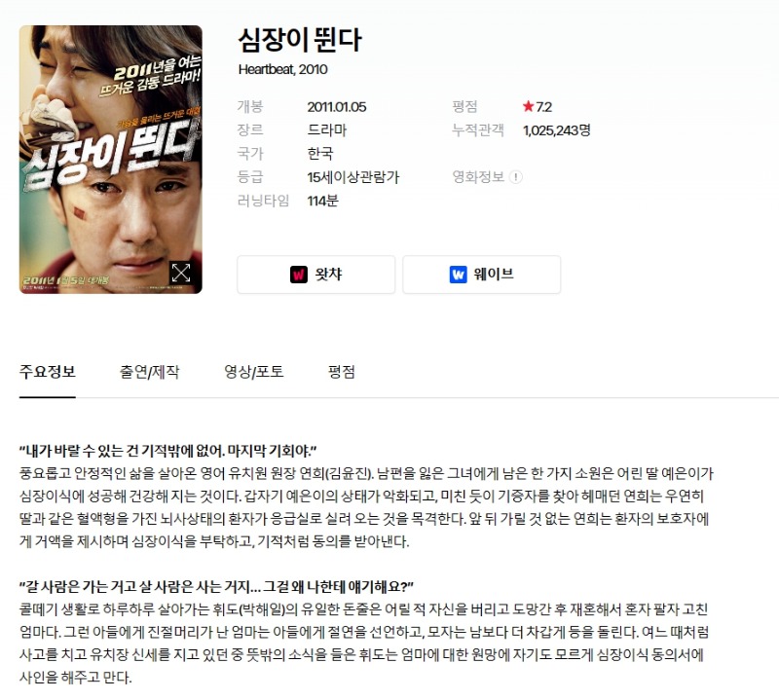Screen dimensions: 779x700
Task: Click the movie title 심장이 뛴다
Action: [x=300, y=40]
